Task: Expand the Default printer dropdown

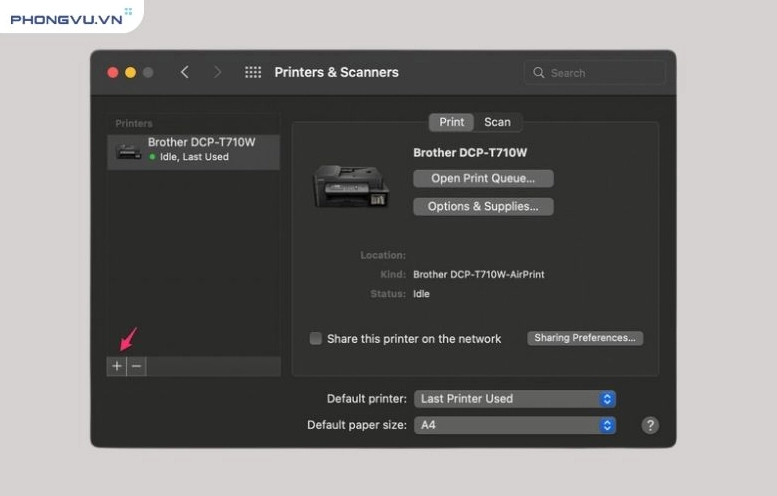Action: tap(514, 399)
